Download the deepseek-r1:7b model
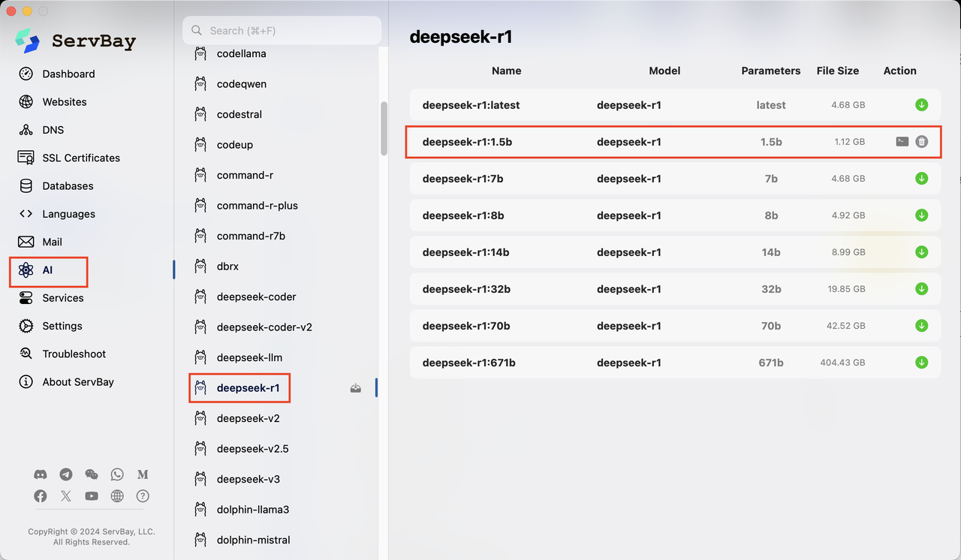The height and width of the screenshot is (560, 961). click(x=922, y=179)
